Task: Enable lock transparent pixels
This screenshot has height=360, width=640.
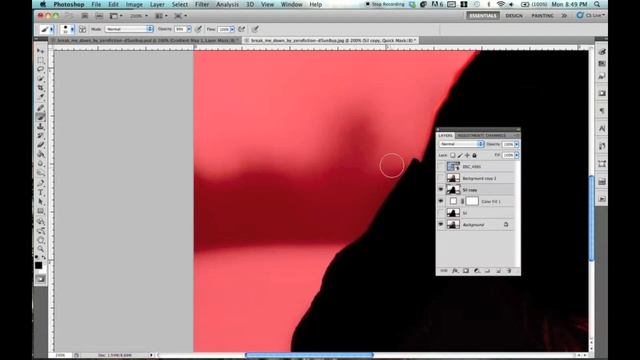Action: click(453, 156)
